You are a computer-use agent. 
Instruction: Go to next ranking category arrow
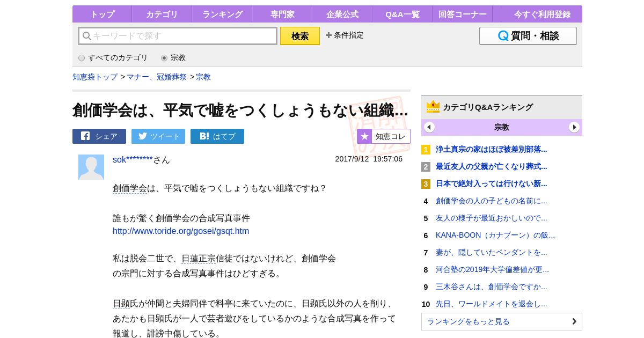click(574, 127)
